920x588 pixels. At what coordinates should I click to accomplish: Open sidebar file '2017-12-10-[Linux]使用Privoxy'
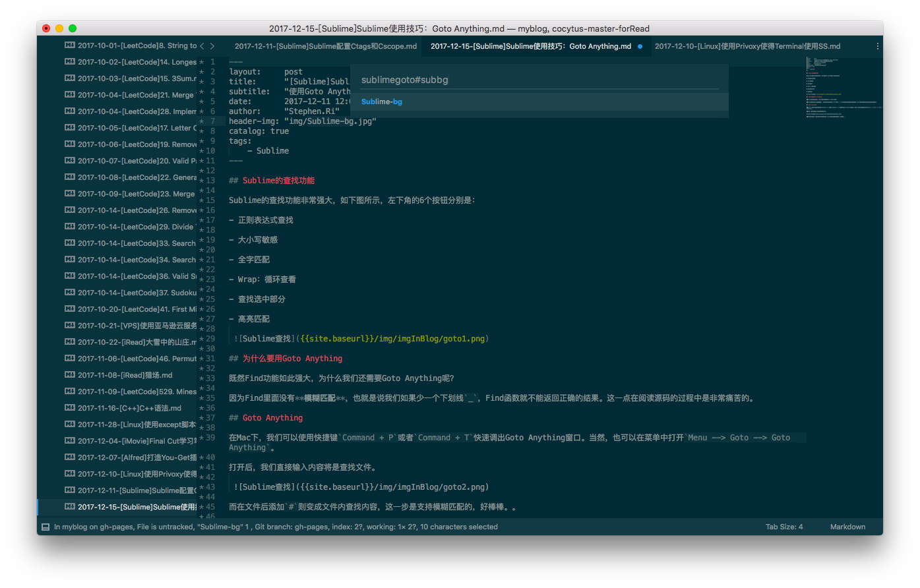pyautogui.click(x=137, y=474)
